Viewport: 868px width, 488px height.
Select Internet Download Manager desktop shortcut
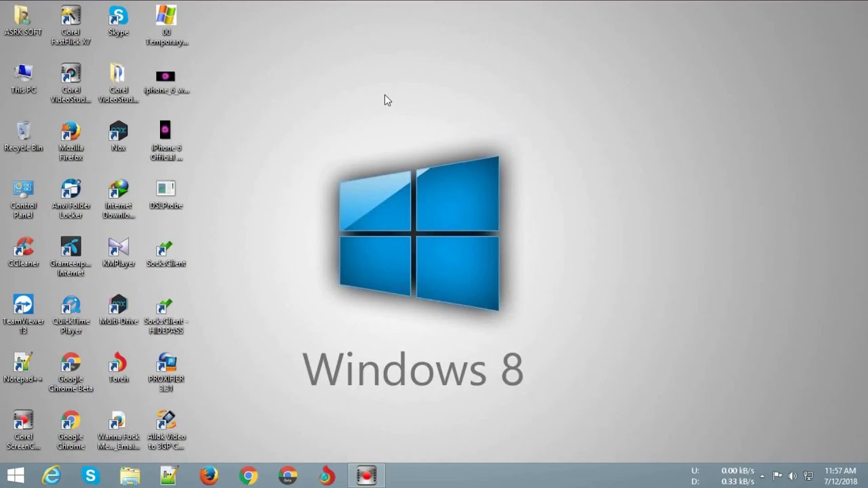[118, 199]
